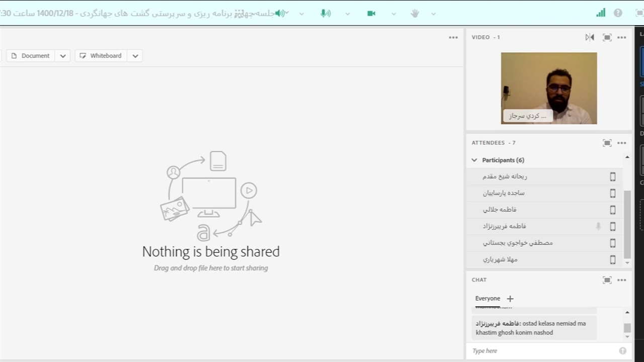Add a new chat tab with plus
Screen dimensions: 644x362
click(510, 299)
